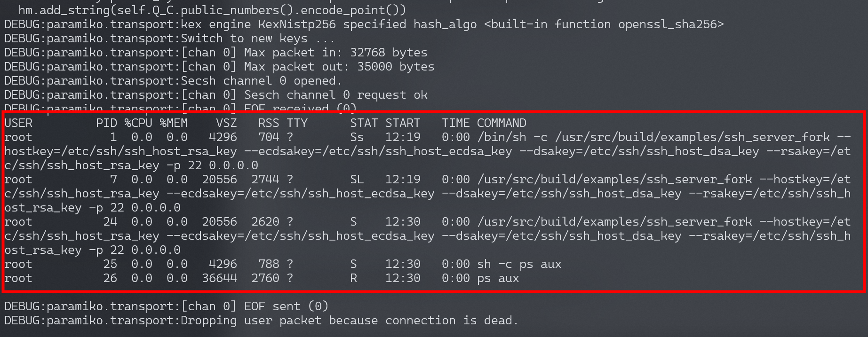Click the 32768 max packet in value
The image size is (868, 337).
tap(367, 53)
